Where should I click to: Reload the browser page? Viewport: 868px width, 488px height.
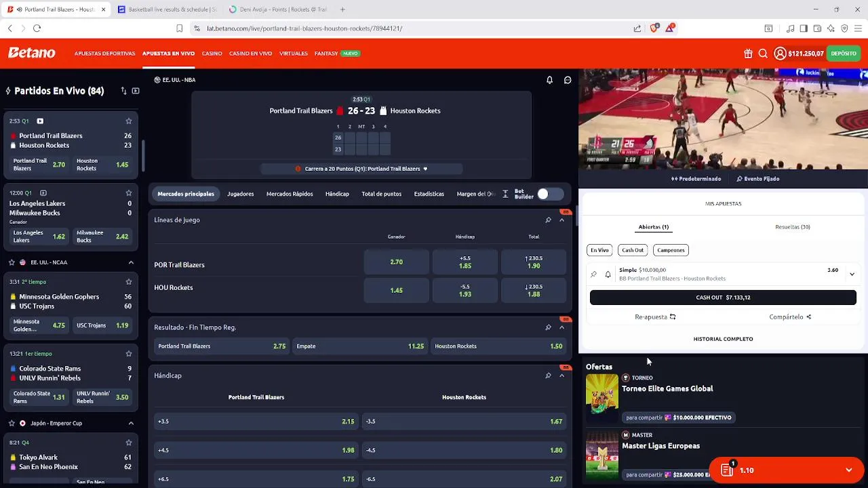click(37, 28)
